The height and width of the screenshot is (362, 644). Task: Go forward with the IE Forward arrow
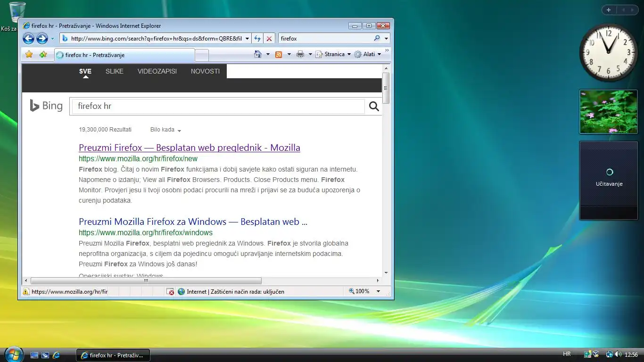tap(42, 39)
